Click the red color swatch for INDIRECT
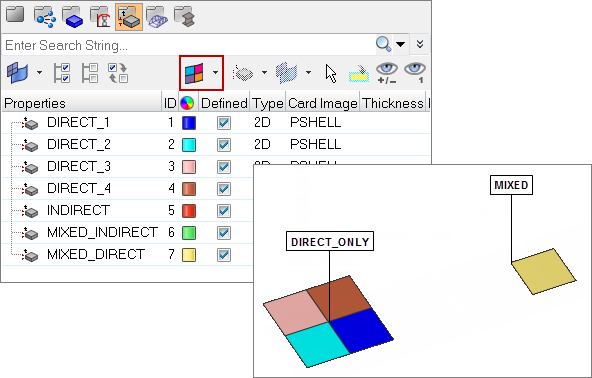 pyautogui.click(x=189, y=211)
